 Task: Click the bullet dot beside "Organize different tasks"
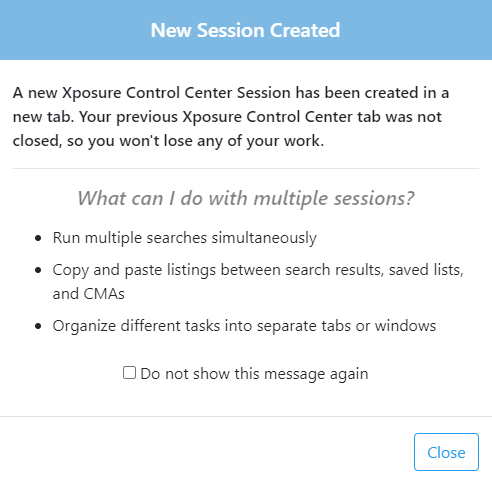(38, 326)
